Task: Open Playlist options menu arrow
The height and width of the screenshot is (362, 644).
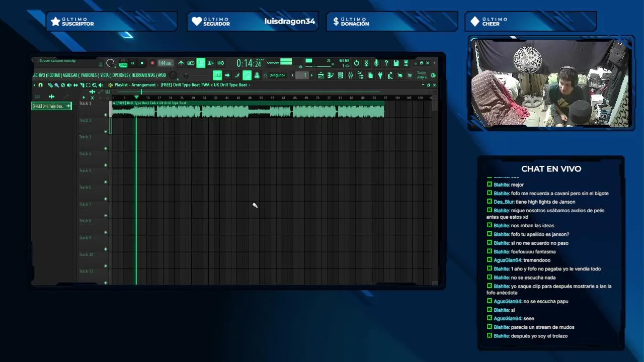Action: [x=34, y=85]
